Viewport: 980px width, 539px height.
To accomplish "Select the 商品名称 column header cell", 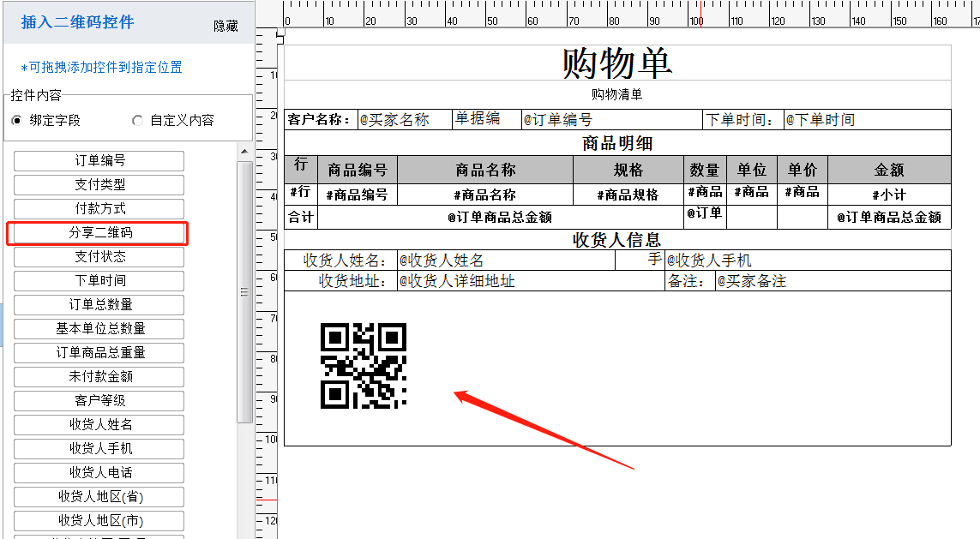I will click(x=485, y=170).
